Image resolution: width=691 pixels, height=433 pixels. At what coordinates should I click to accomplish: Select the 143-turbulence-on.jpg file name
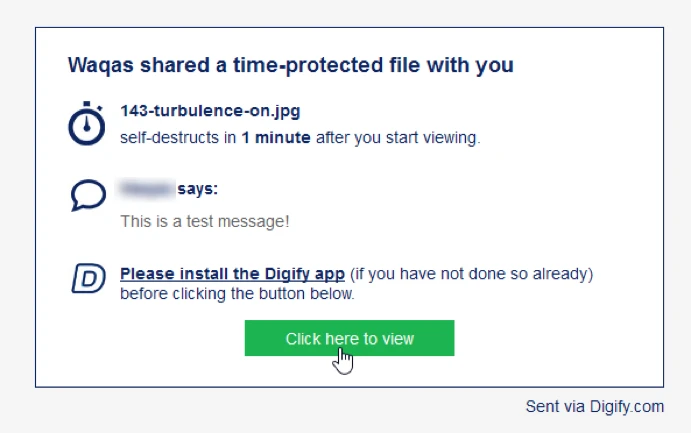tap(210, 111)
